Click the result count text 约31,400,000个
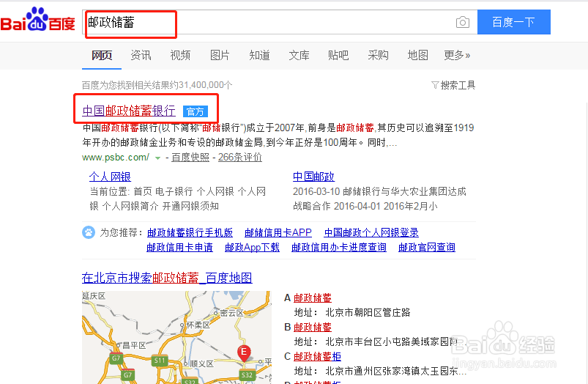Image resolution: width=588 pixels, height=384 pixels. (x=201, y=85)
